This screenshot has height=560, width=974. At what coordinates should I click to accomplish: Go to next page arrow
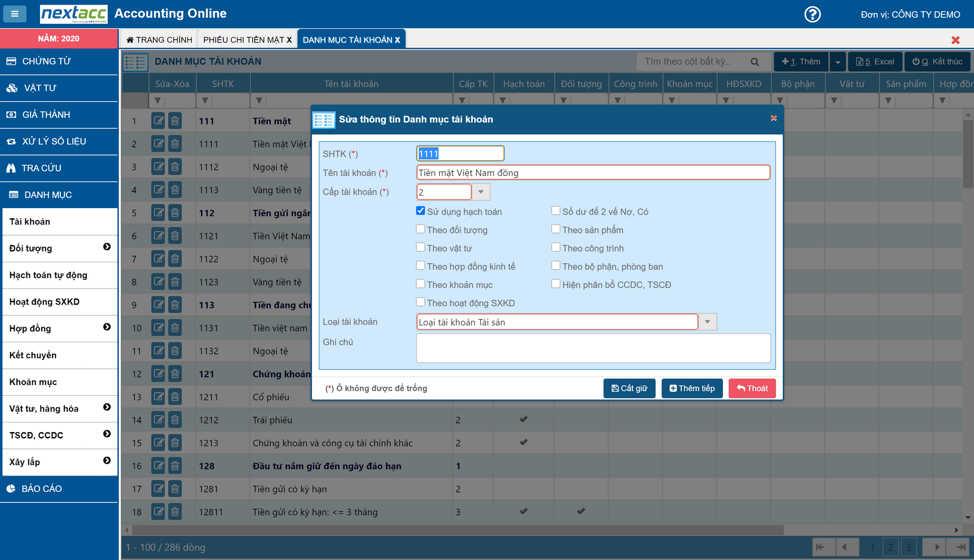(937, 547)
